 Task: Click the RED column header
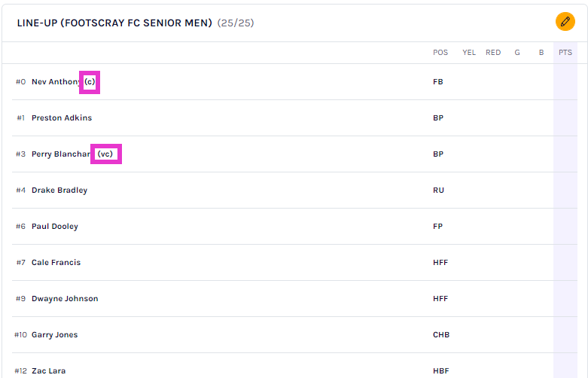[493, 53]
